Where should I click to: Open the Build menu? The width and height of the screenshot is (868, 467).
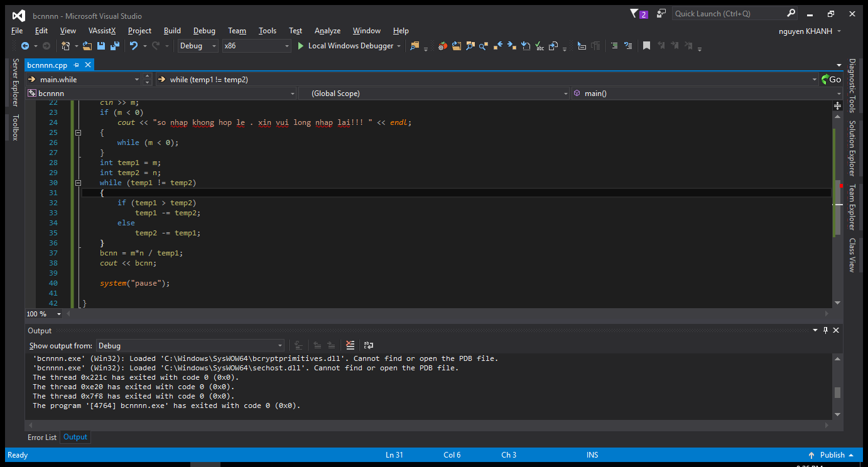pyautogui.click(x=172, y=30)
